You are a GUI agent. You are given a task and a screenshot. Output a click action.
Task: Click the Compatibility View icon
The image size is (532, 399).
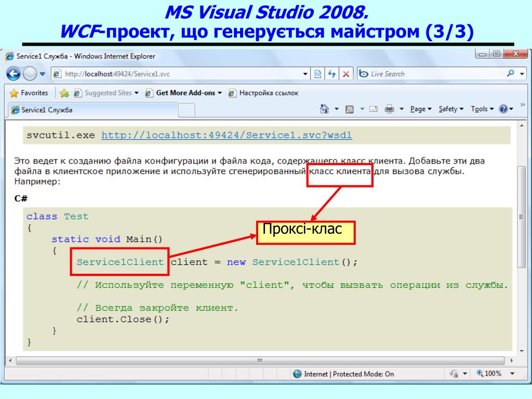pos(317,74)
